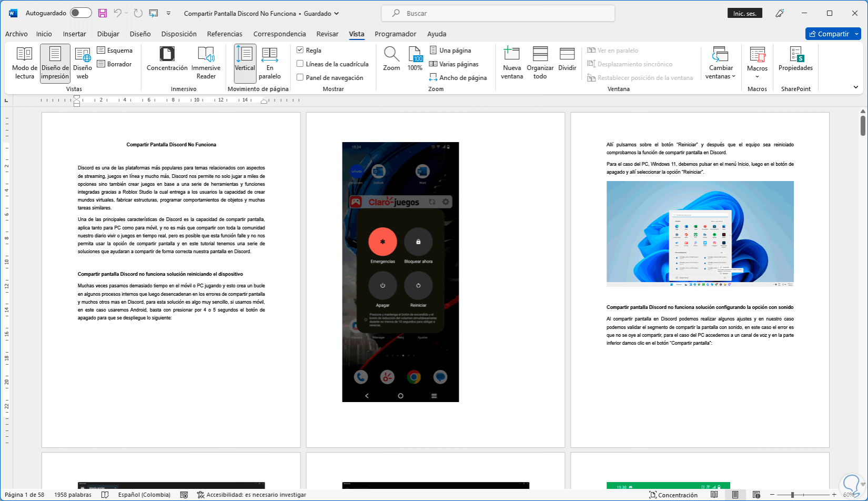Open the Insertar ribbon tab
The image size is (868, 501).
[x=74, y=34]
